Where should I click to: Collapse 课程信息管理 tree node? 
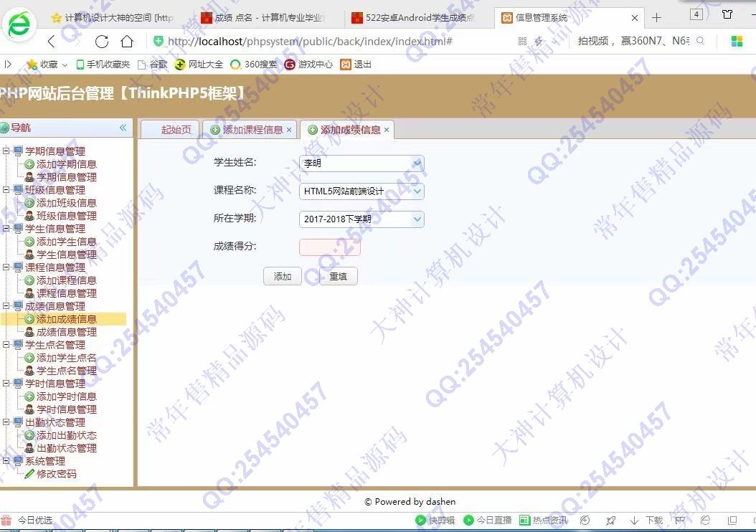click(6, 267)
